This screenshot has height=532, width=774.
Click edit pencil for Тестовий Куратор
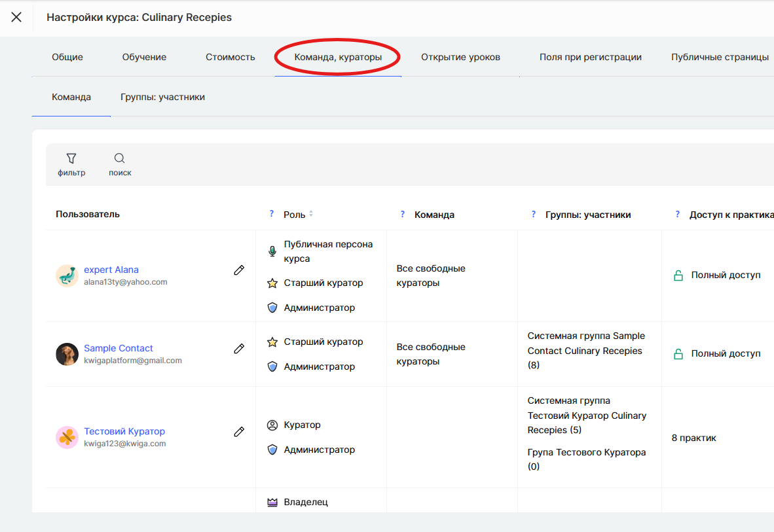click(239, 432)
